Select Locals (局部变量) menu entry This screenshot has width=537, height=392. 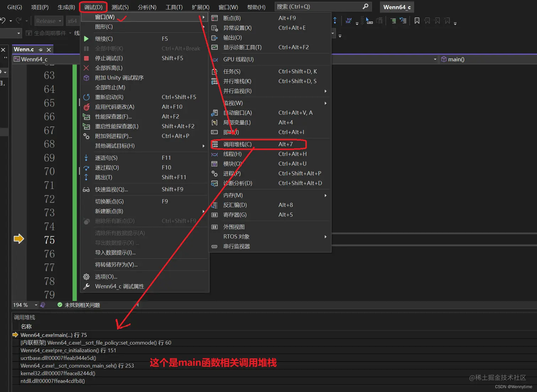point(270,123)
